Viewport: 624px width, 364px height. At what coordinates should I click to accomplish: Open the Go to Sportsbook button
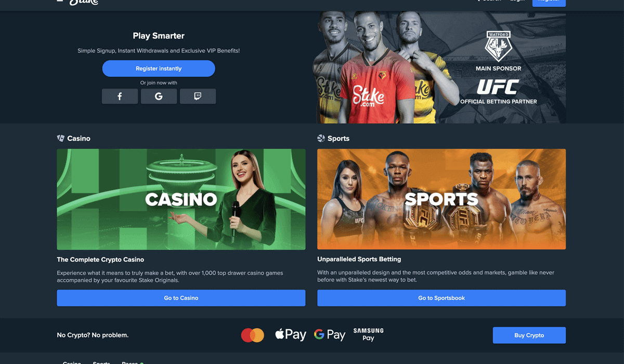(441, 298)
